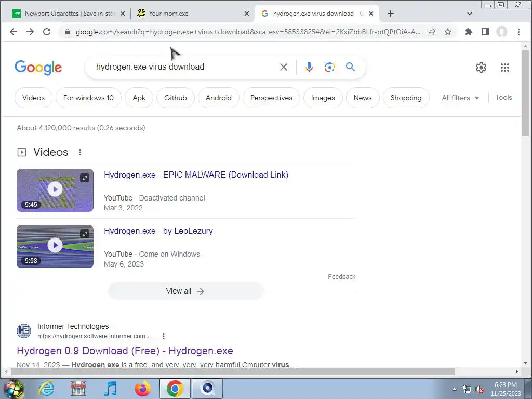Expand the LeoLezury video preview
532x399 pixels.
pos(85,234)
